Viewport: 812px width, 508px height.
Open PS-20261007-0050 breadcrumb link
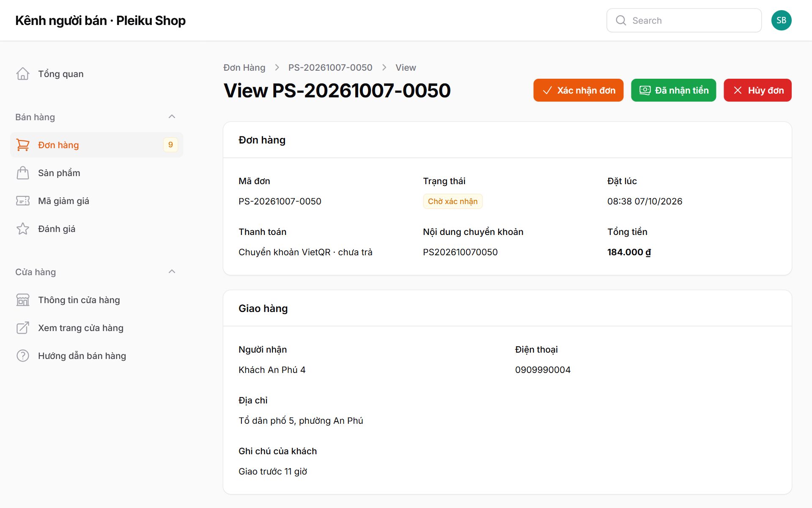[x=330, y=68]
